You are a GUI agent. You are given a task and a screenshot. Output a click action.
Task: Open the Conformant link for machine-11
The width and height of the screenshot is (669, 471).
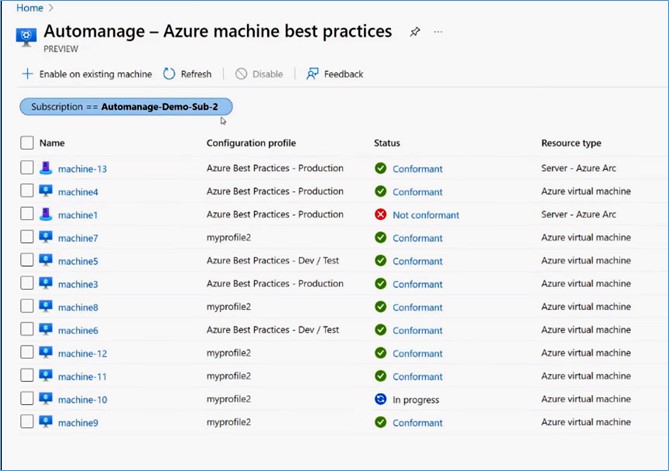point(417,377)
